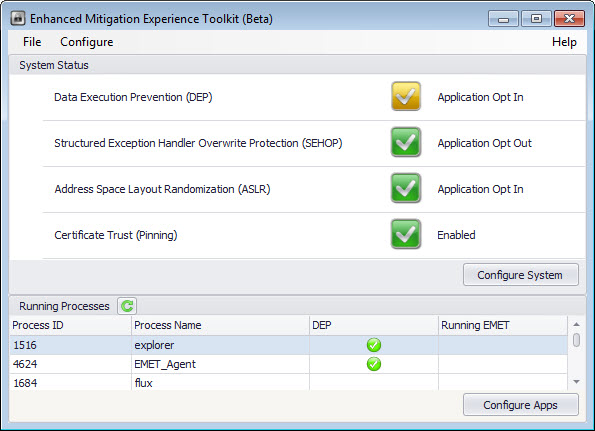Select the EMET_Agent process row

[x=289, y=364]
